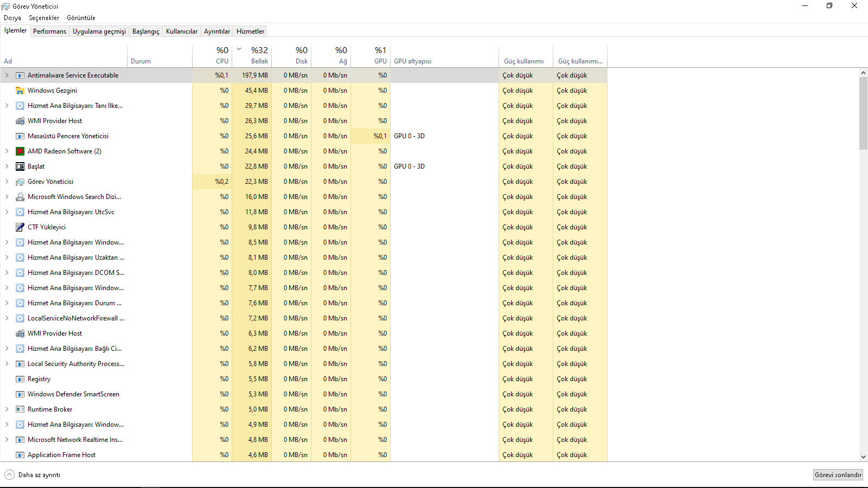Image resolution: width=868 pixels, height=488 pixels.
Task: Expand the Görev Yöneticisi process row
Action: coord(7,182)
